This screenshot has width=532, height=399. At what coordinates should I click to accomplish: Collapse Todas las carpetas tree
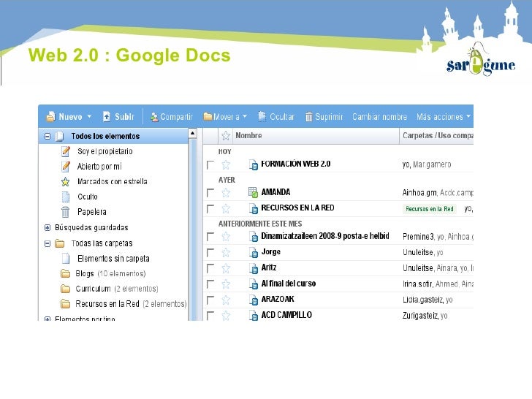[47, 243]
